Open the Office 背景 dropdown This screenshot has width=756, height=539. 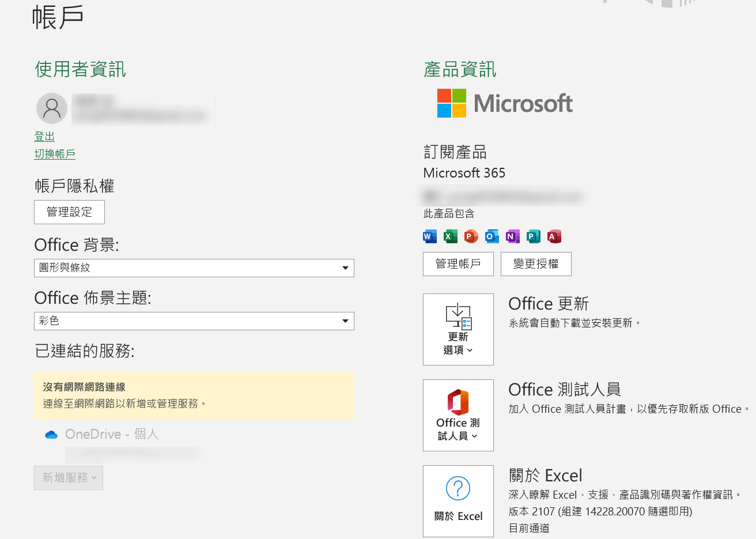(x=194, y=268)
